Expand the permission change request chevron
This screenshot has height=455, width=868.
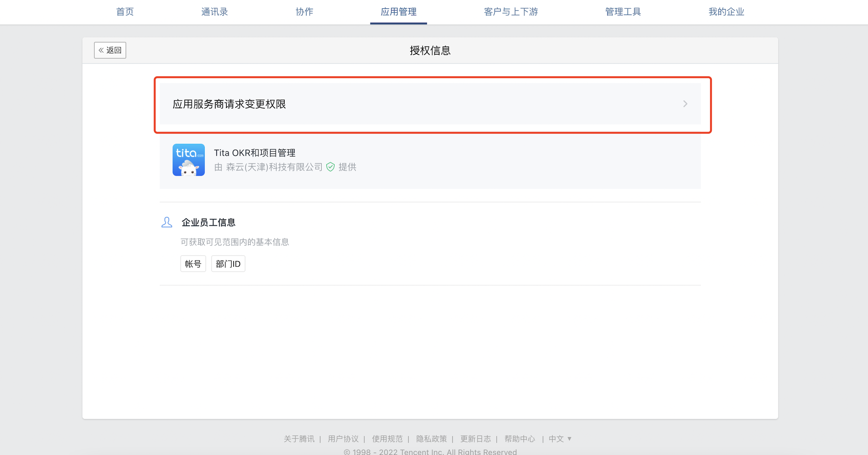685,104
